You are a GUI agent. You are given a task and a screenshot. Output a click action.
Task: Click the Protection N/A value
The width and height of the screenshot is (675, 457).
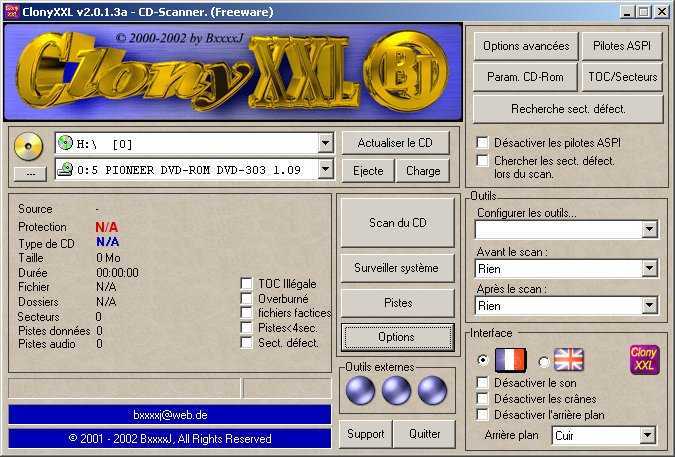(x=106, y=227)
